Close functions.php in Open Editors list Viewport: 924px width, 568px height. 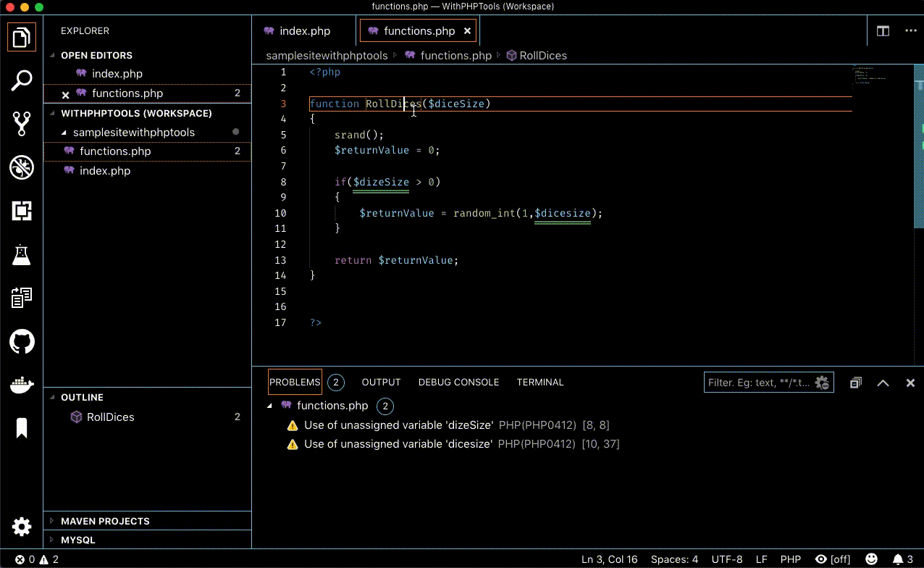[x=65, y=94]
